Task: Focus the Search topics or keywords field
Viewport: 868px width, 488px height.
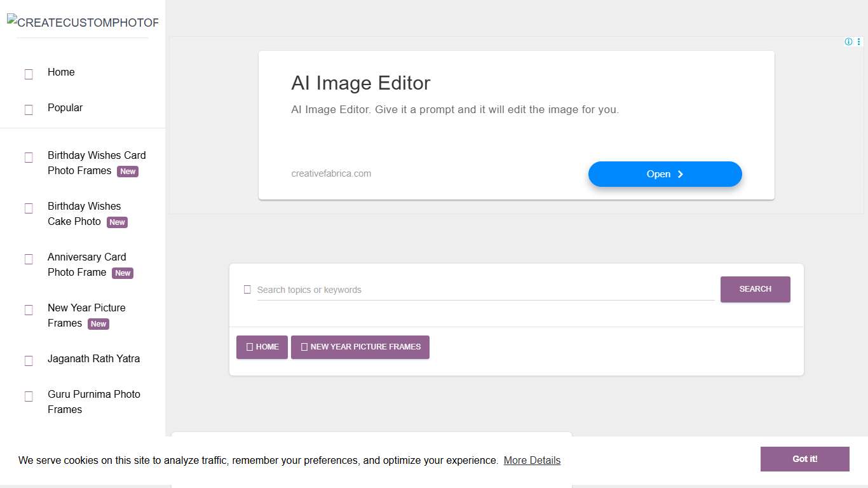Action: tap(485, 290)
